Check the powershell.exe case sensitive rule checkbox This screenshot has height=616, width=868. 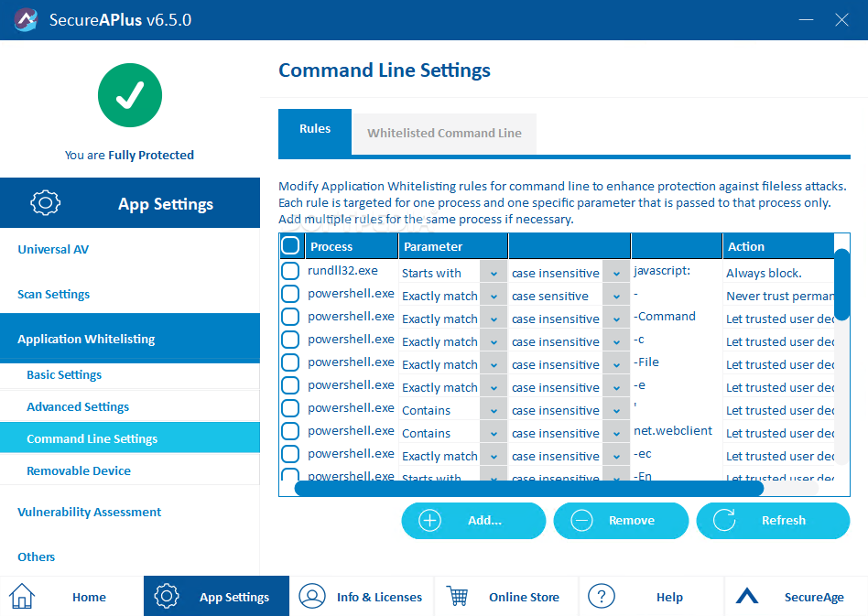point(290,294)
